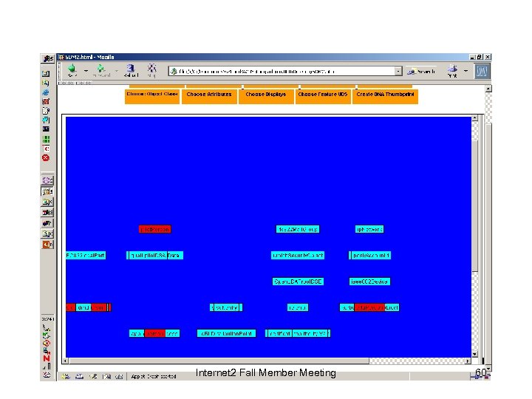Open the Choose Feature IDS tab
The image size is (532, 399).
(323, 95)
